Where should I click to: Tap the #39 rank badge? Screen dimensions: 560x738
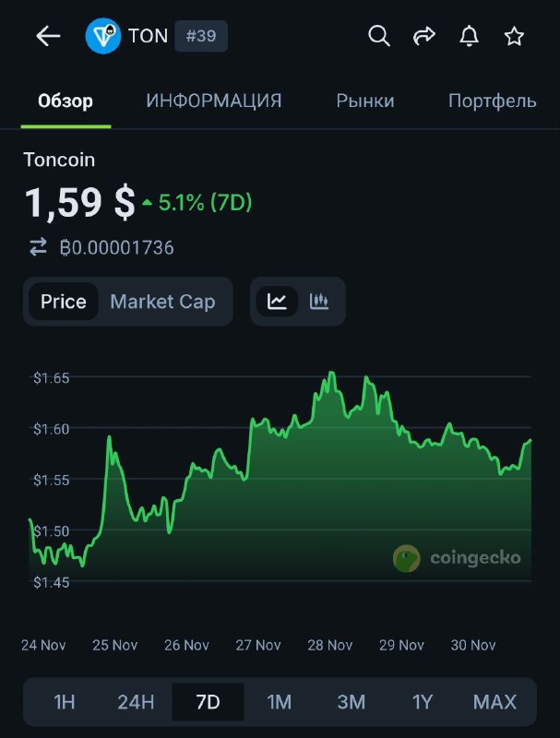coord(201,36)
